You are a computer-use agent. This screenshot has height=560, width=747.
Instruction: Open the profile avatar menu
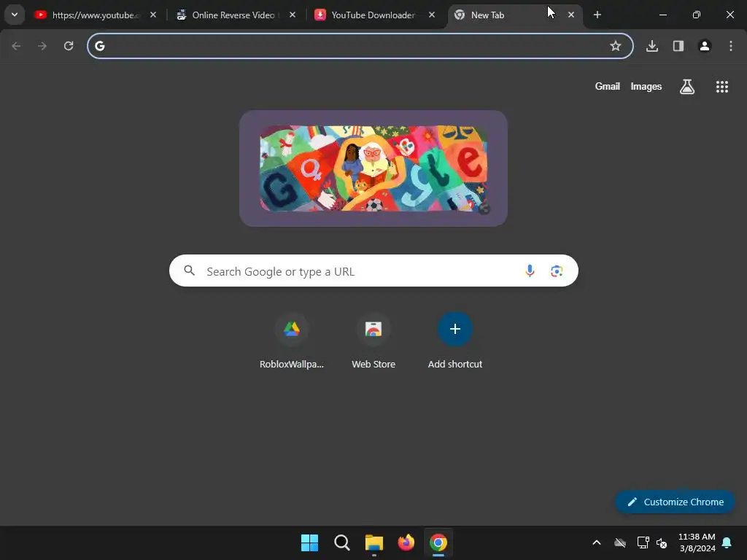point(705,46)
